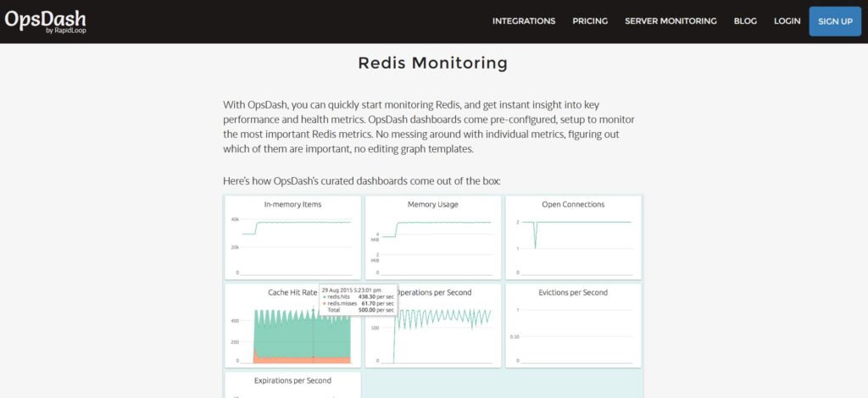
Task: Click the redis.misses entry in the tooltip
Action: (x=341, y=304)
